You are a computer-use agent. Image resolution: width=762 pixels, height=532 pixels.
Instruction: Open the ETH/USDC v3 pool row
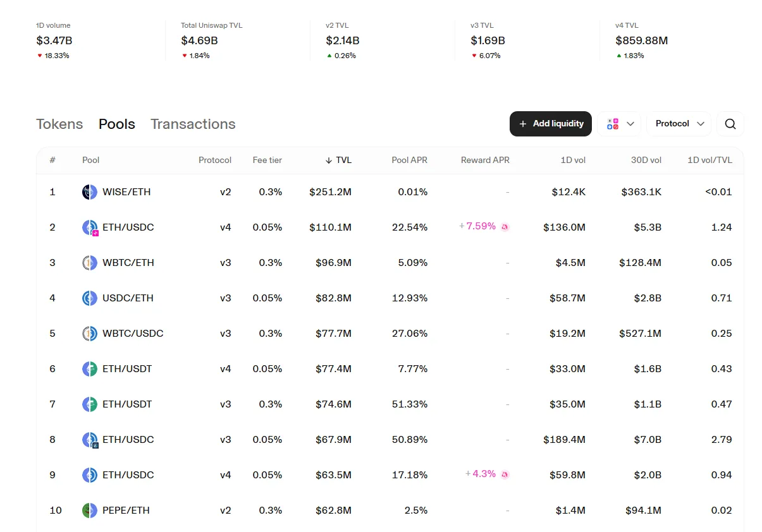[128, 440]
